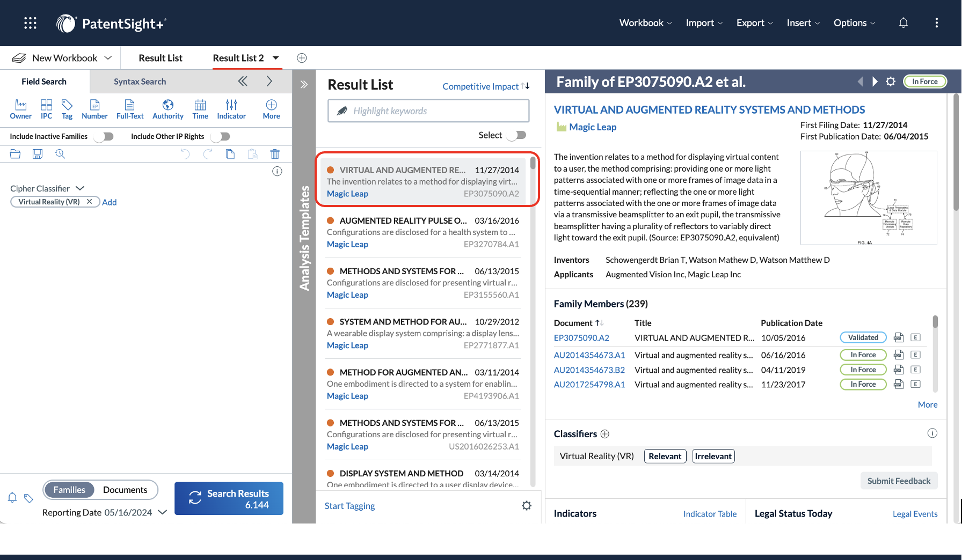Click Start Tagging link
Image resolution: width=962 pixels, height=560 pixels.
(349, 506)
